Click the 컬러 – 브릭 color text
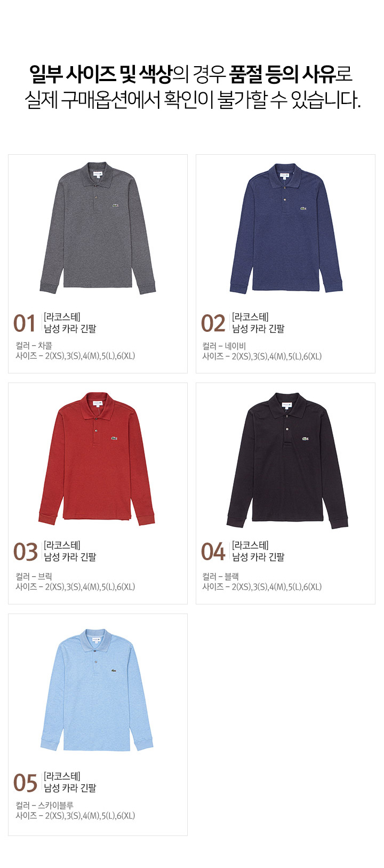The image size is (384, 868). [x=34, y=577]
